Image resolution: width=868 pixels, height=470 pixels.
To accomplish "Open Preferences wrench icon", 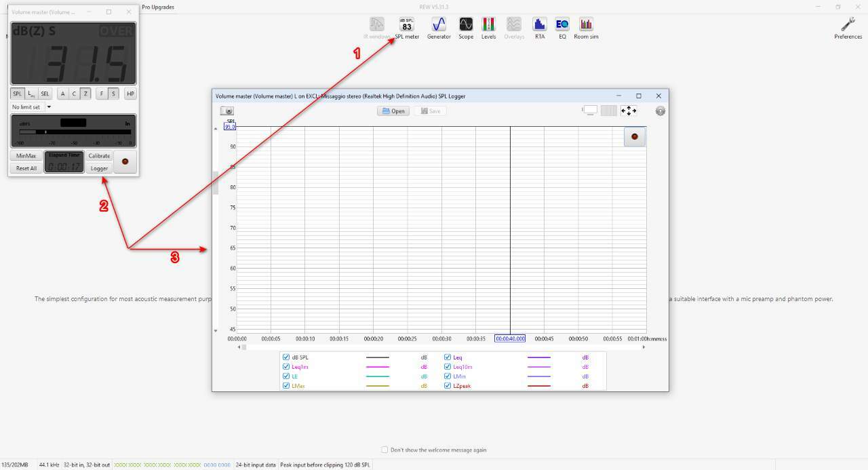I will tap(848, 28).
